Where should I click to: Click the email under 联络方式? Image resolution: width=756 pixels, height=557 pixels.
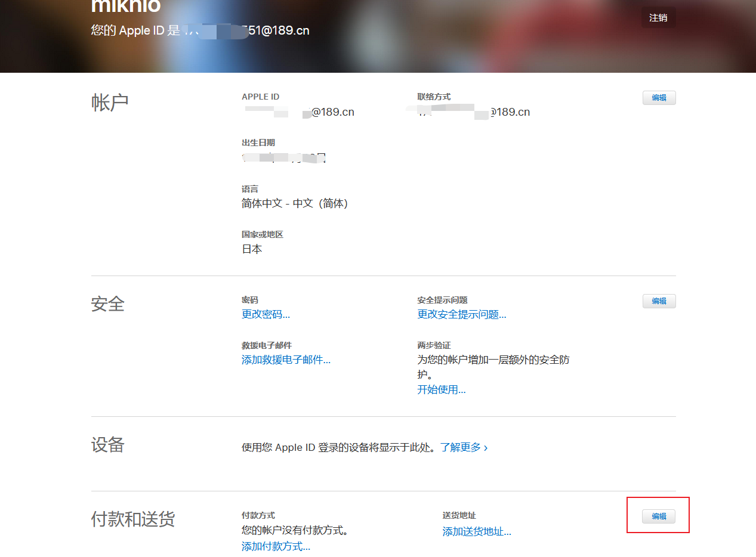474,112
